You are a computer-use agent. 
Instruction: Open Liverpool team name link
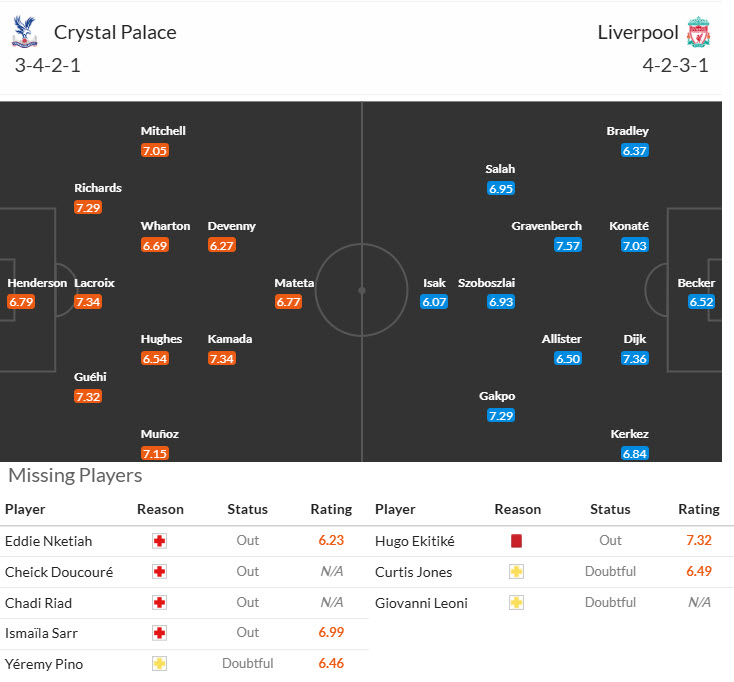click(x=636, y=33)
